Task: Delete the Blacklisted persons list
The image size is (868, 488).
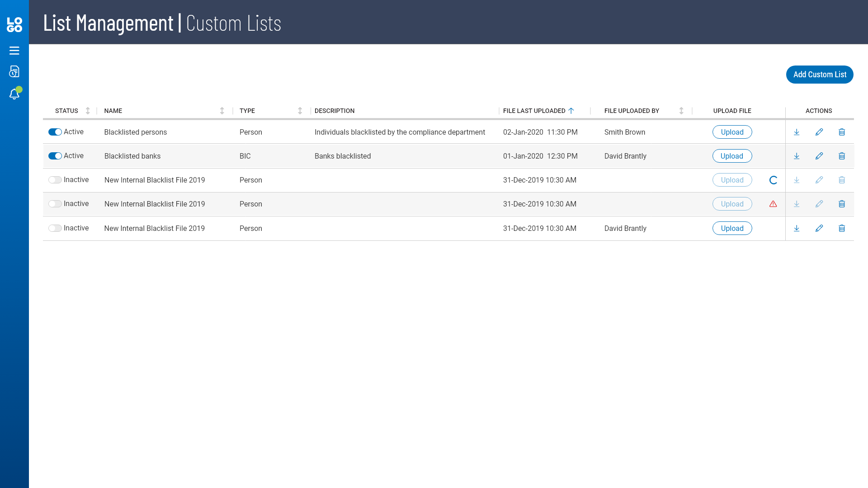Action: pos(842,132)
